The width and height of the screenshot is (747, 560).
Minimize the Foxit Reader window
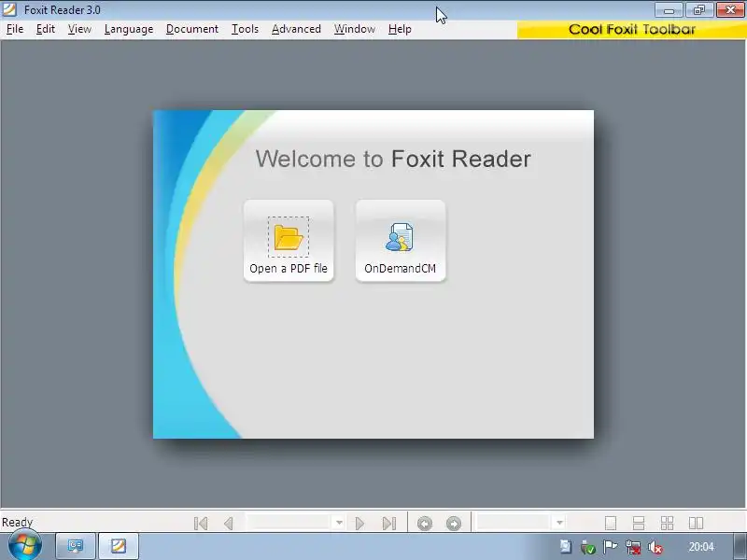669,10
